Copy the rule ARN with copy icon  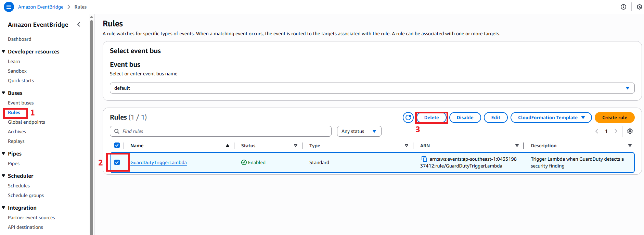[x=424, y=159]
